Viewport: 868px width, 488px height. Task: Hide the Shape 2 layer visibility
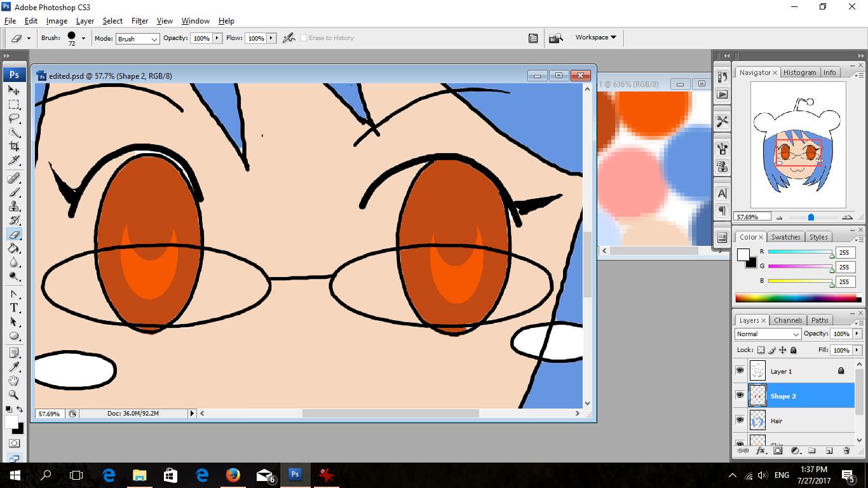[740, 395]
